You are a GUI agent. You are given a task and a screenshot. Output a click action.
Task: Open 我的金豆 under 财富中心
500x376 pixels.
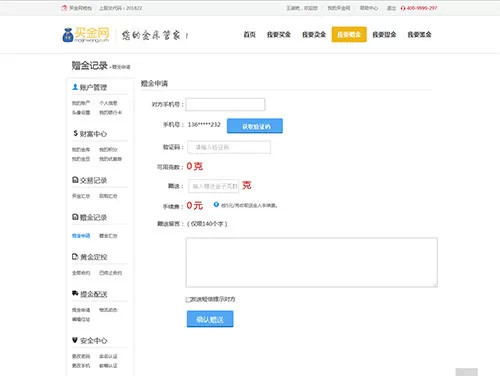pos(81,159)
